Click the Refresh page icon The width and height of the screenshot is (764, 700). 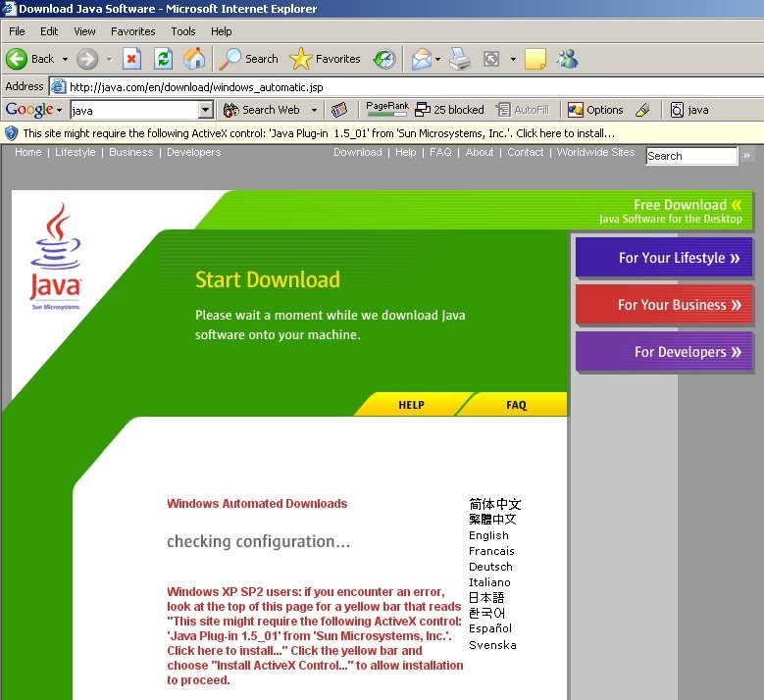tap(163, 59)
